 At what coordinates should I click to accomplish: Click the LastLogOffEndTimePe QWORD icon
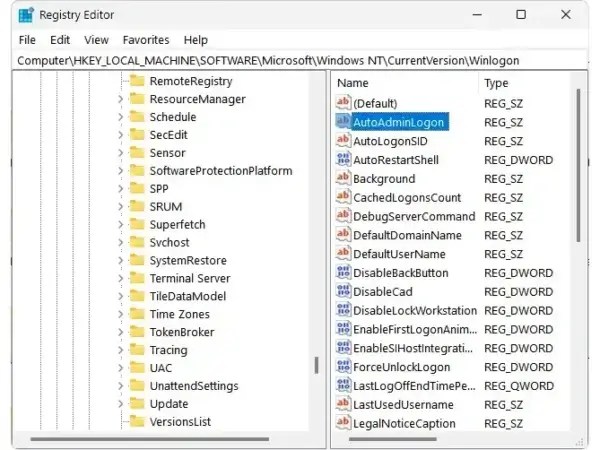(x=343, y=385)
